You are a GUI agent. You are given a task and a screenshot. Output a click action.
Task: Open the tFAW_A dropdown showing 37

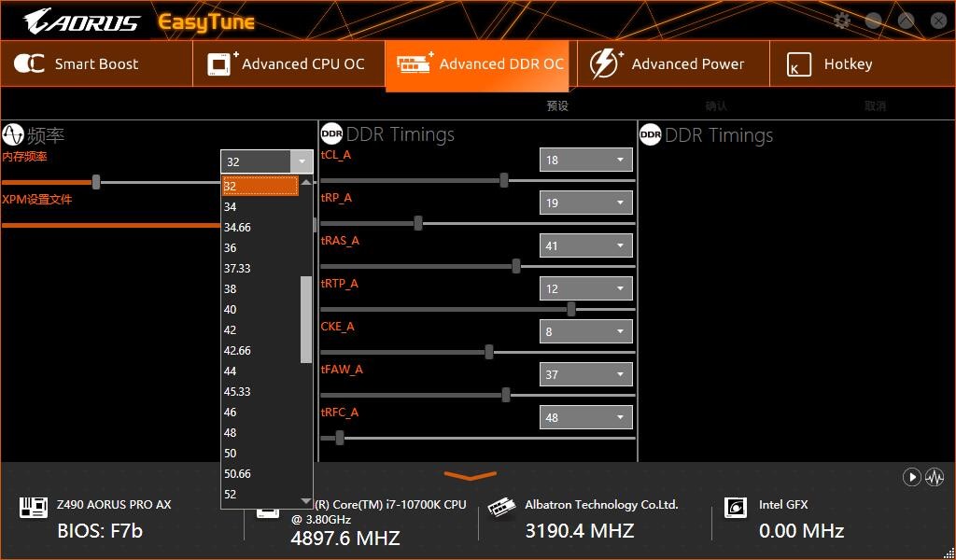pos(585,374)
